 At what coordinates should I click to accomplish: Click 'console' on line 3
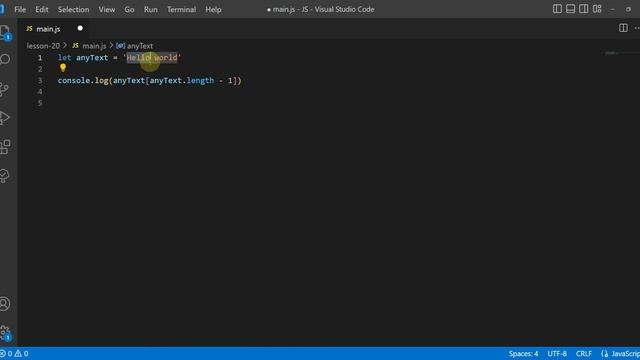click(74, 80)
